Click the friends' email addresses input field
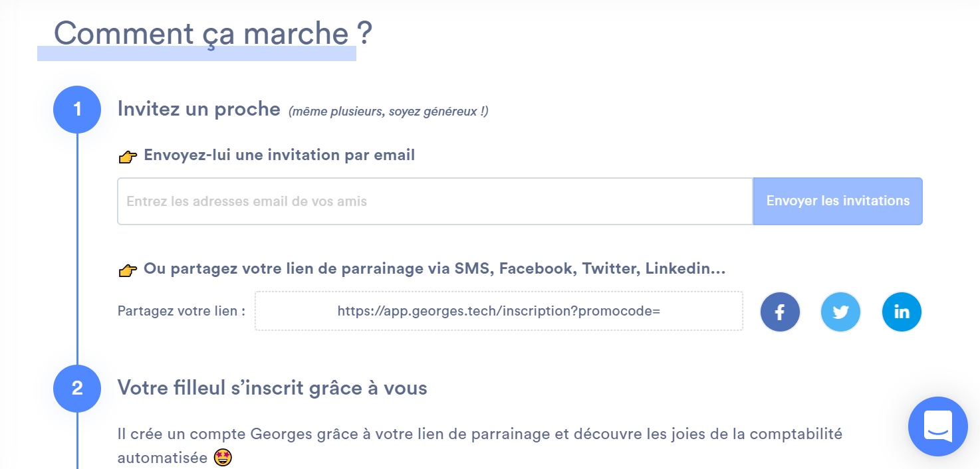980x469 pixels. click(x=435, y=201)
